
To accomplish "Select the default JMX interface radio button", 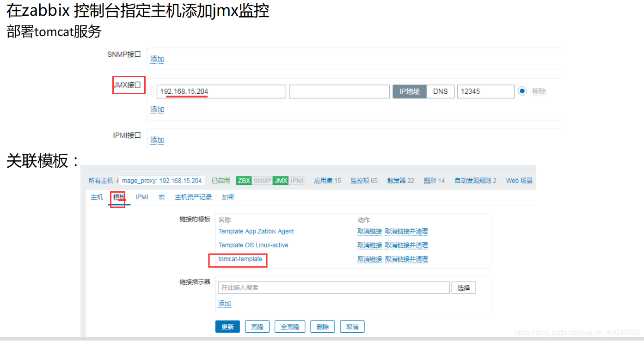I will [522, 91].
